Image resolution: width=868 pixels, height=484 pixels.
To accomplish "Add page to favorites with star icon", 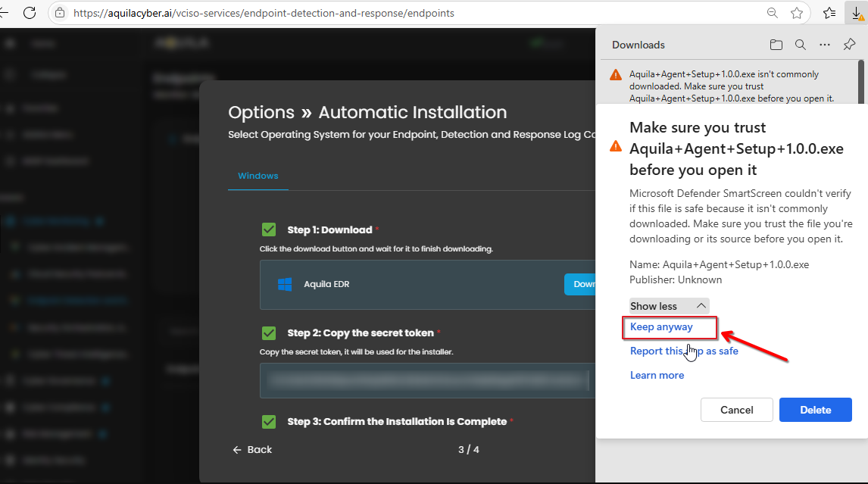I will click(x=796, y=13).
